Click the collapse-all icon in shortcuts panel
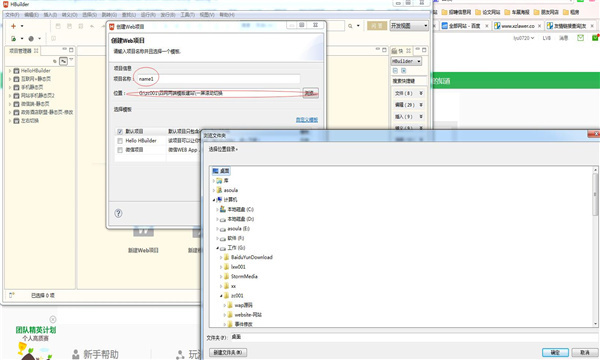Screen dimensions: 600x360 (x=395, y=71)
